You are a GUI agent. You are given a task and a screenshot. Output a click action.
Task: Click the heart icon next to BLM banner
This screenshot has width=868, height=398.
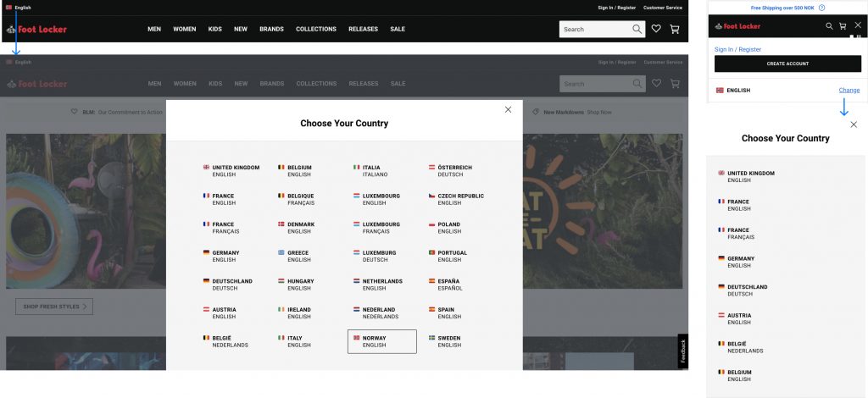tap(75, 112)
